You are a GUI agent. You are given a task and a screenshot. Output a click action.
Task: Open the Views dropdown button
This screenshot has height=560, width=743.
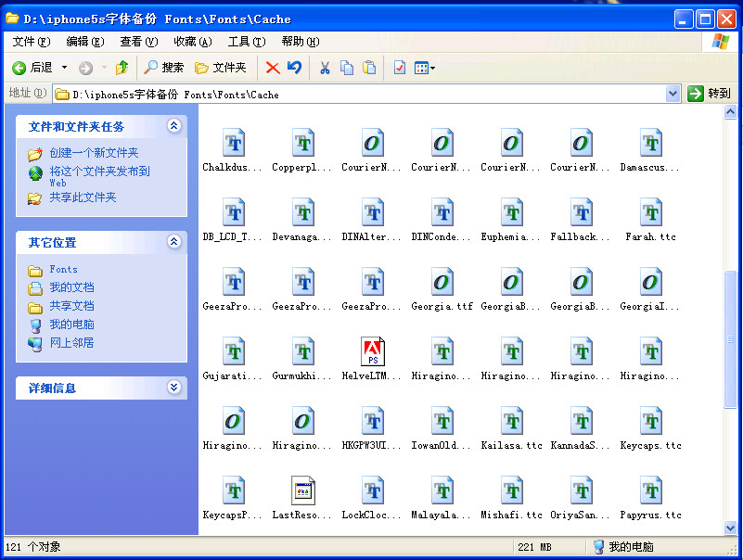click(x=425, y=68)
